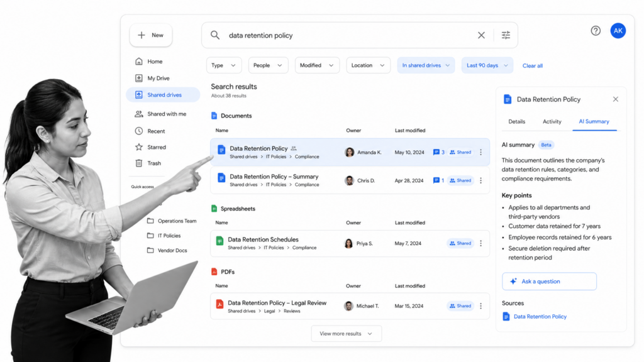The width and height of the screenshot is (644, 362).
Task: Open Shared with me section
Action: [x=160, y=114]
